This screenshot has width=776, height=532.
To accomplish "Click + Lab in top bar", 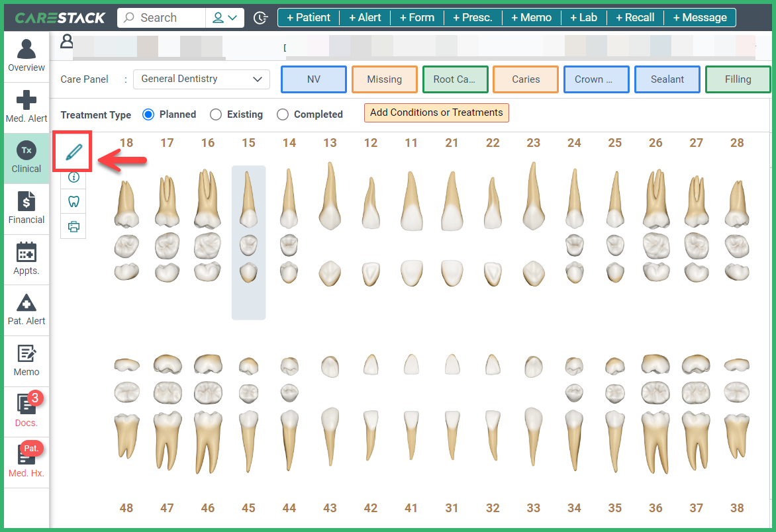I will (x=583, y=18).
